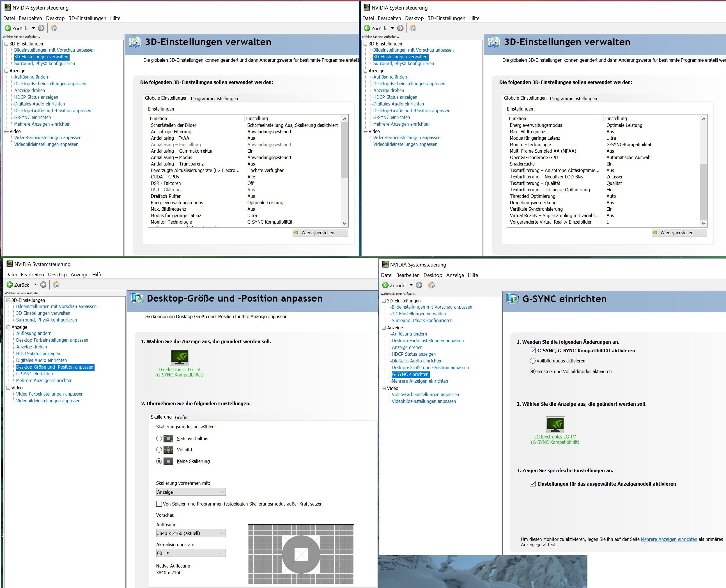Click the scaling preview image in the Desktop-Größe window

(301, 554)
